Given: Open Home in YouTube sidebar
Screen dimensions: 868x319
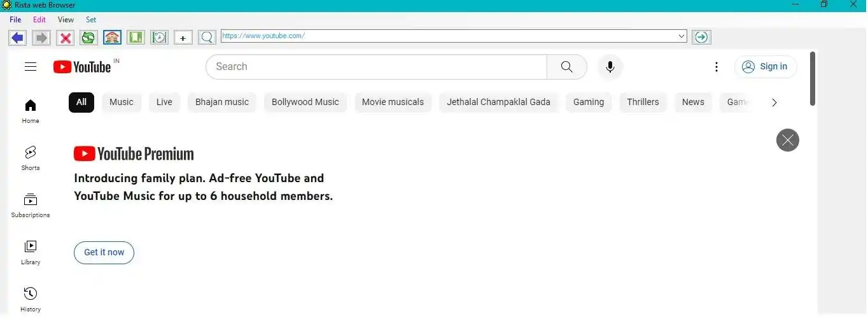Looking at the screenshot, I should pos(31,111).
